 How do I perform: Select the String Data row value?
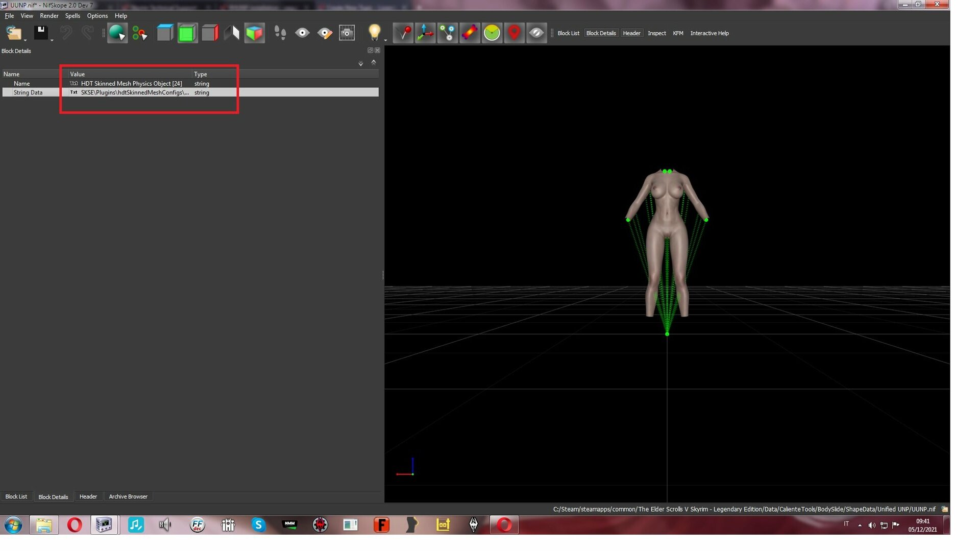click(x=130, y=92)
